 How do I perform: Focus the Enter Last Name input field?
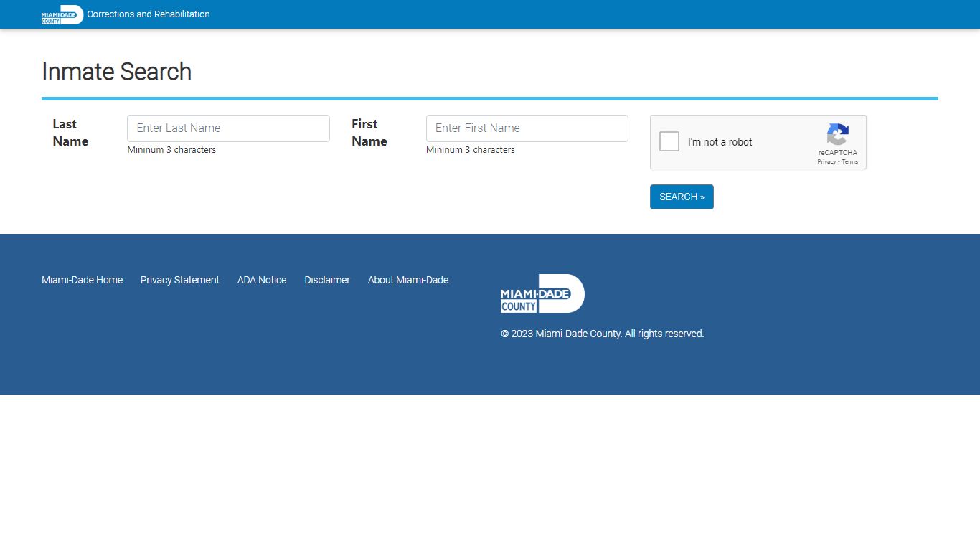click(228, 128)
